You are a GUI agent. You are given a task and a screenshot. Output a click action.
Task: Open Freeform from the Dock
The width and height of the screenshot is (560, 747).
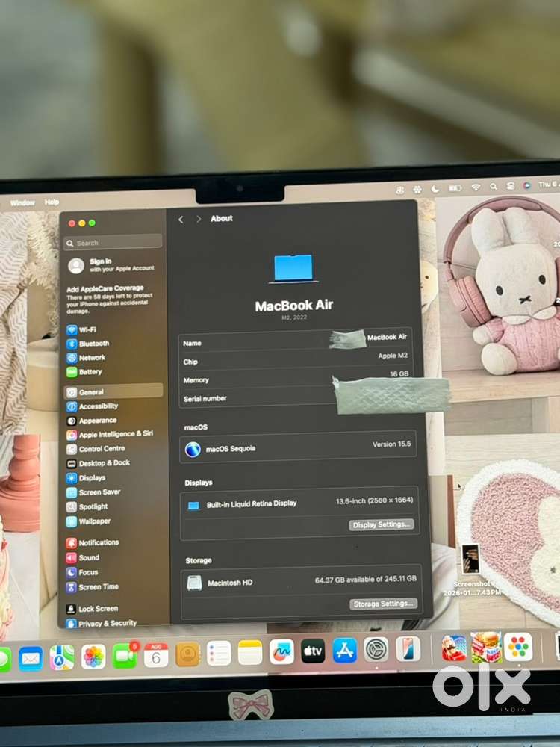281,651
